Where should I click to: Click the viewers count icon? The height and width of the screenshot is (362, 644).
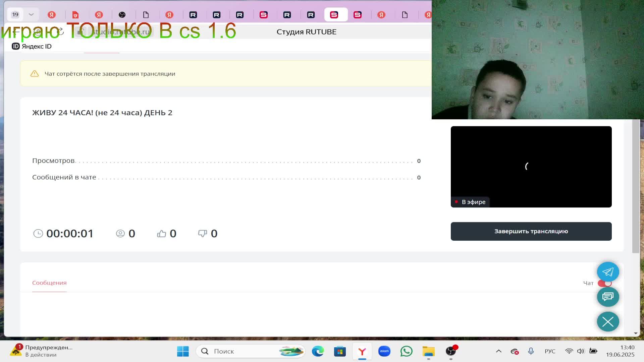[120, 234]
